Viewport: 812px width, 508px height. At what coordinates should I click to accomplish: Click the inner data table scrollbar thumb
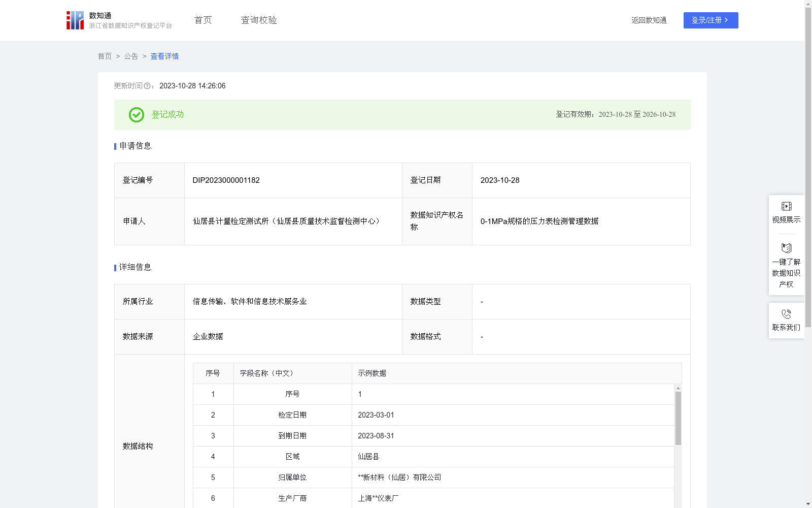678,418
